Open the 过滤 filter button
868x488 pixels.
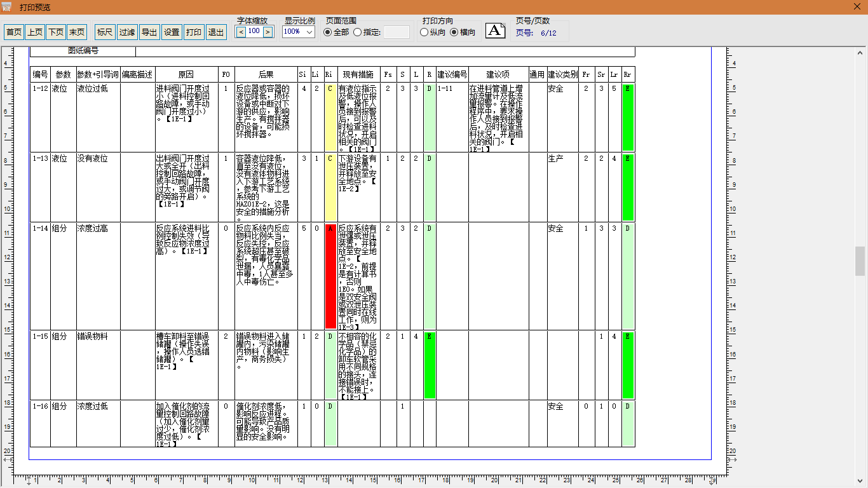click(127, 32)
